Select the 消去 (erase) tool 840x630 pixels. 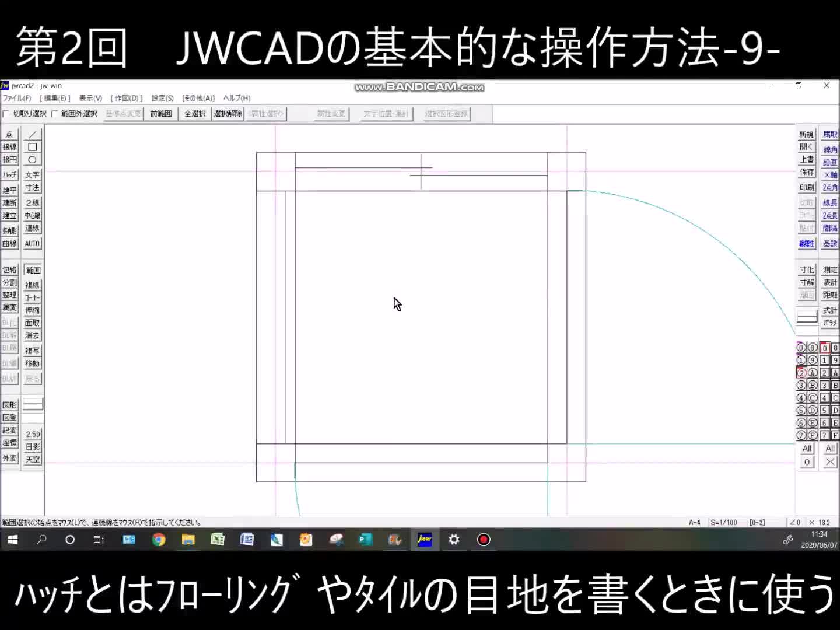tap(33, 335)
